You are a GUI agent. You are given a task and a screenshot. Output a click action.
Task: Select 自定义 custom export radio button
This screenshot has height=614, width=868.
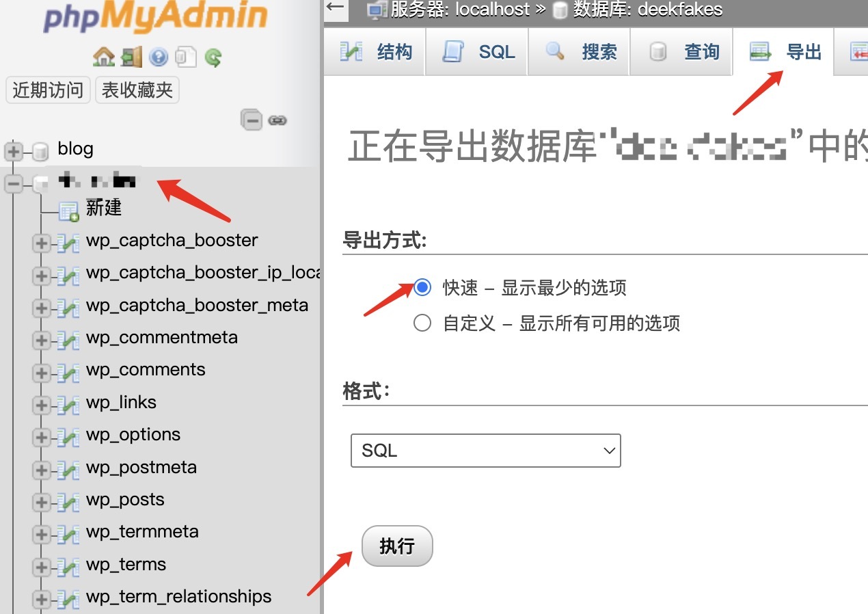tap(422, 323)
